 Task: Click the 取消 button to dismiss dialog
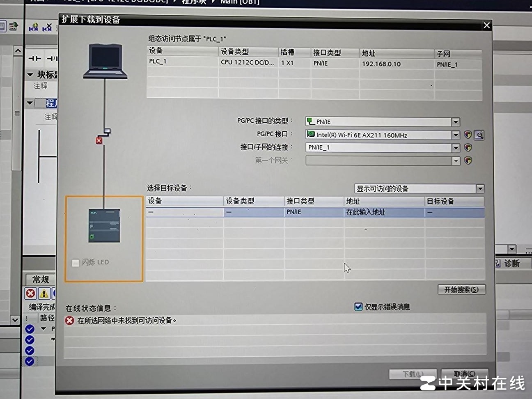point(463,374)
